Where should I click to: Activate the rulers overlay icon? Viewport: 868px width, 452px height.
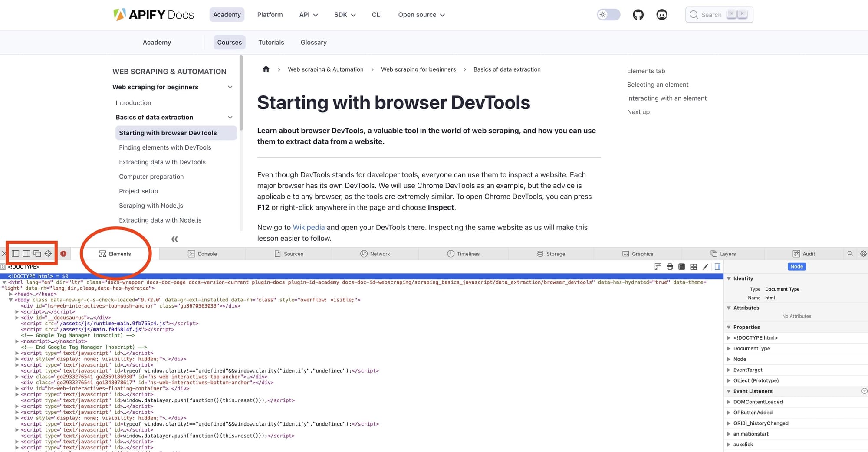(658, 267)
